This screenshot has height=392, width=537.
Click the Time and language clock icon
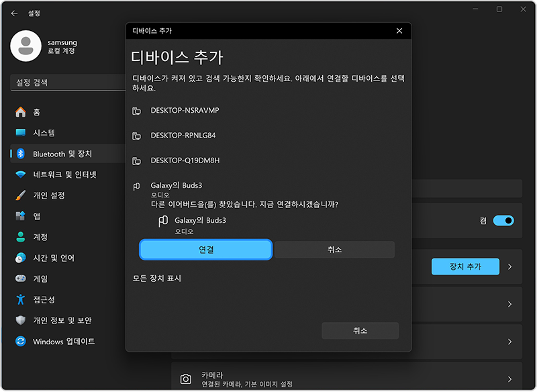(21, 258)
